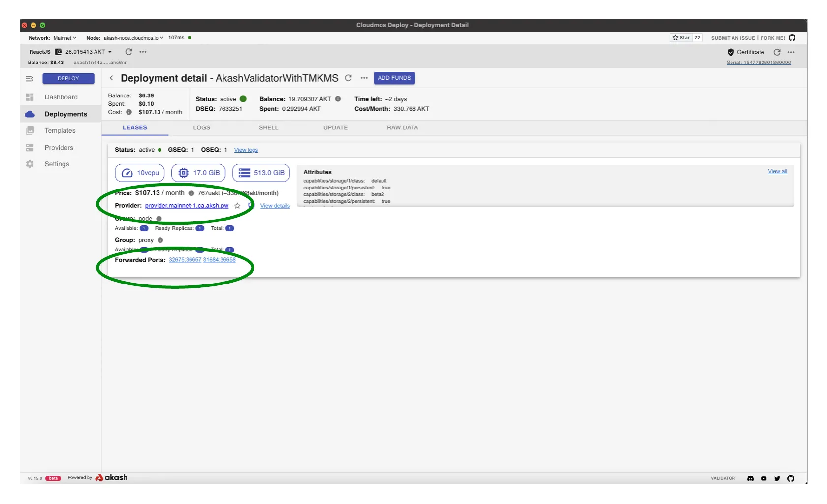Refresh the deployment detail with reload icon
The height and width of the screenshot is (504, 827).
(349, 78)
